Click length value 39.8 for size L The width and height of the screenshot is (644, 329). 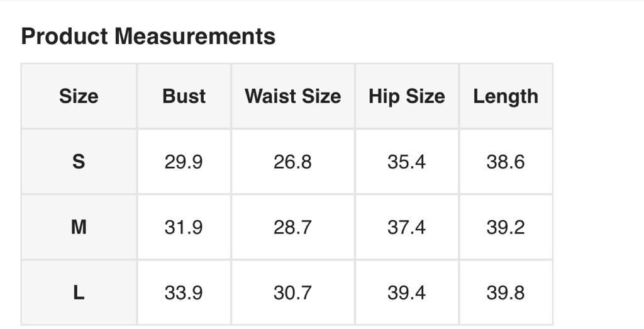pyautogui.click(x=506, y=293)
